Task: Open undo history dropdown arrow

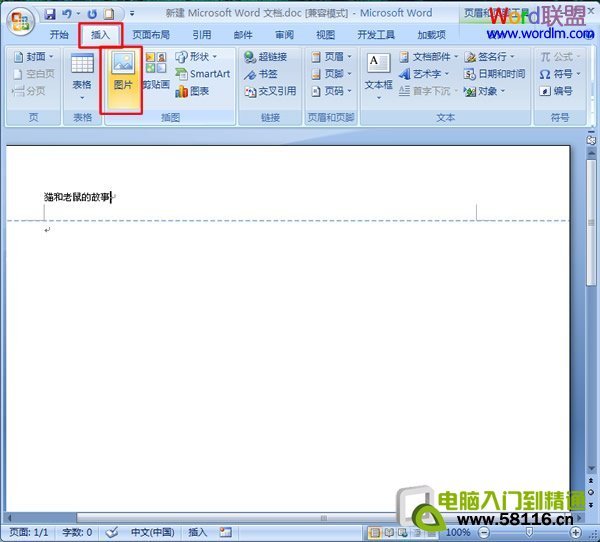Action: pyautogui.click(x=78, y=14)
